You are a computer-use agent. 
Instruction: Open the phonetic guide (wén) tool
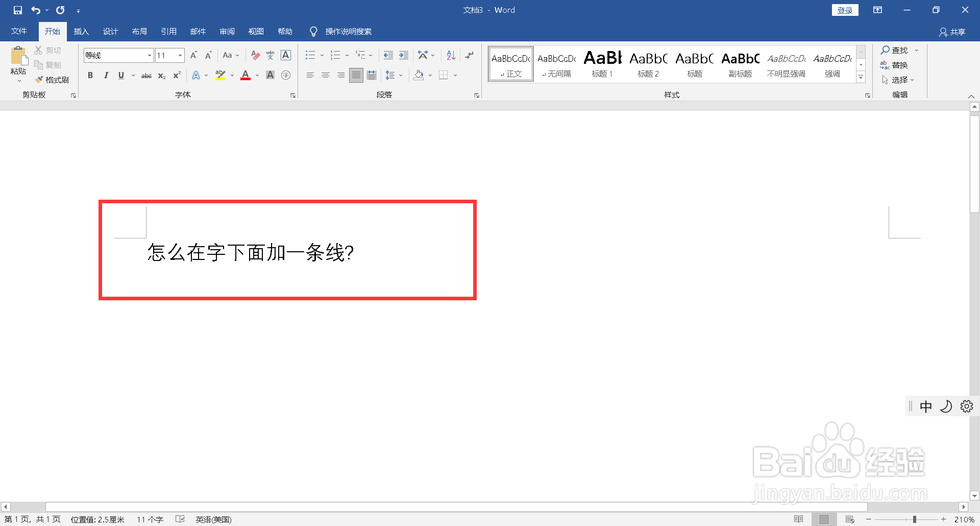point(270,55)
